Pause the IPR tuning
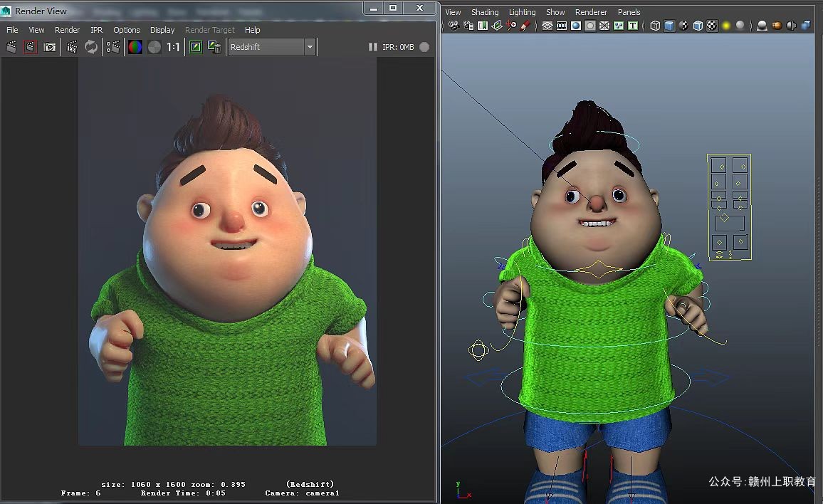This screenshot has height=504, width=823. click(372, 47)
